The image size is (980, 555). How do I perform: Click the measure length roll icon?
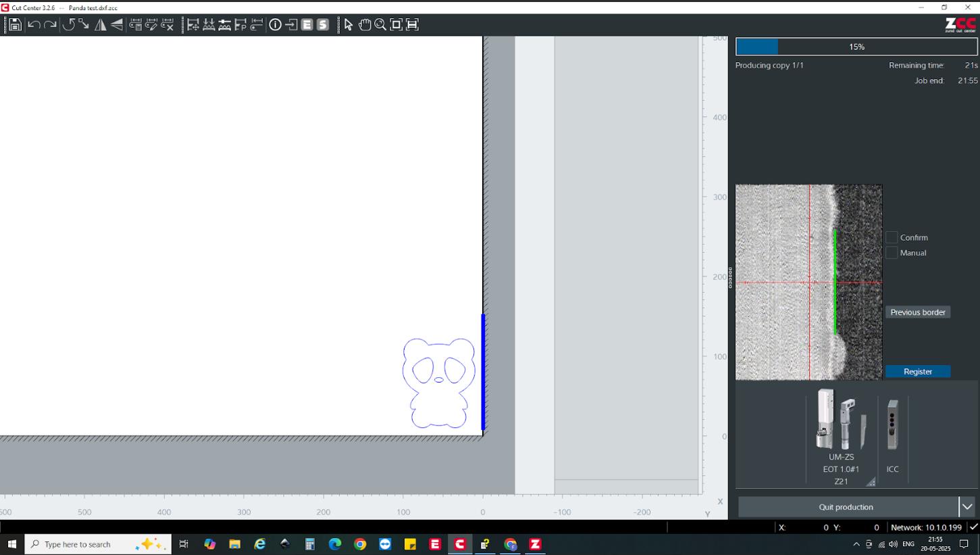tap(256, 25)
